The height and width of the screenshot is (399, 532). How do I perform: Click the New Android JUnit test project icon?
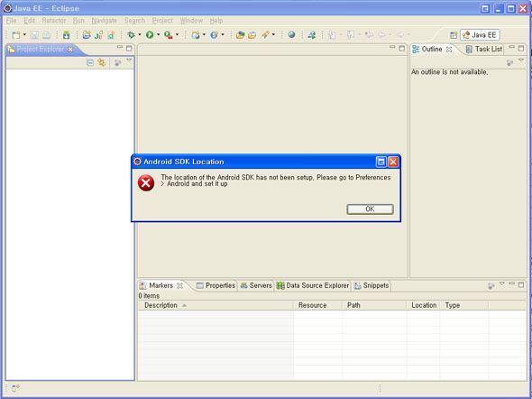[98, 35]
